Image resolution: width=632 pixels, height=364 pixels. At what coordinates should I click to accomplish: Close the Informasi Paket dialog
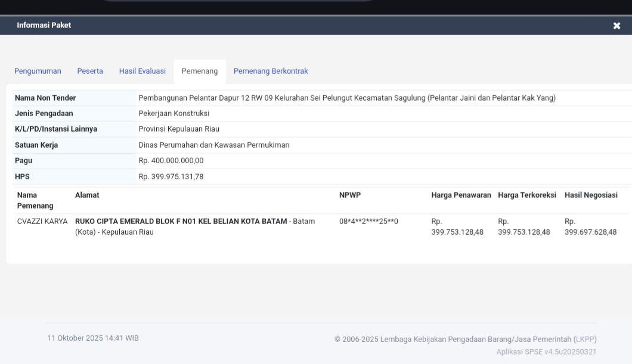point(616,26)
